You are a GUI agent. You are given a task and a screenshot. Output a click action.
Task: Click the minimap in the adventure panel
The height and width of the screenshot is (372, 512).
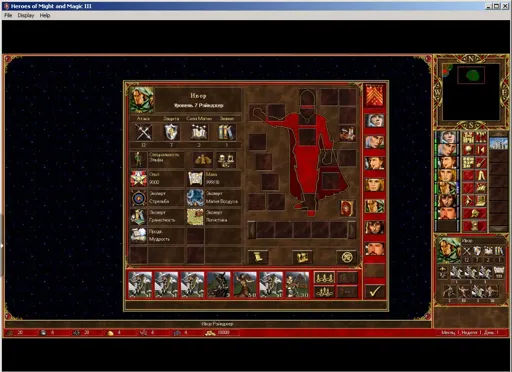pos(471,92)
